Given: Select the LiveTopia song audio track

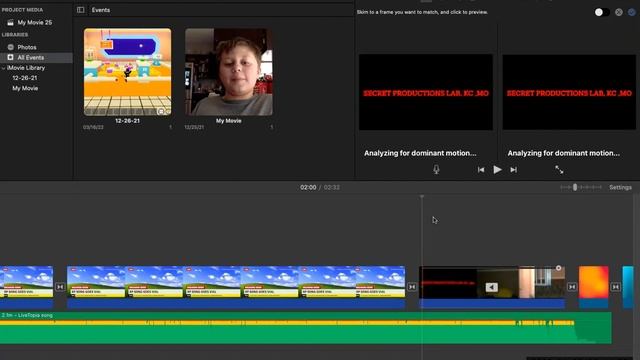Looking at the screenshot, I should 306,328.
